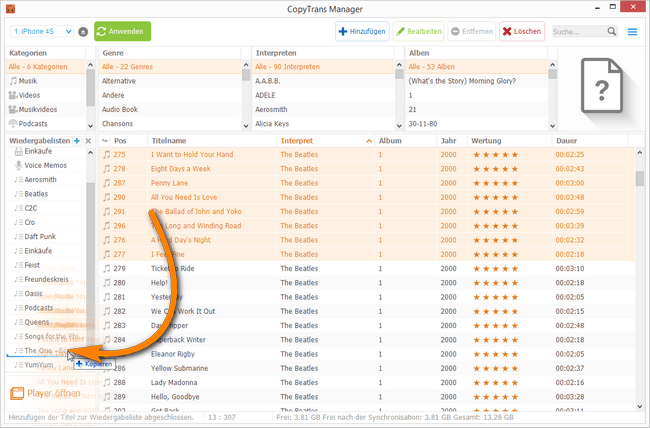Open the Voice Memos playlist
The height and width of the screenshot is (428, 650).
click(46, 165)
